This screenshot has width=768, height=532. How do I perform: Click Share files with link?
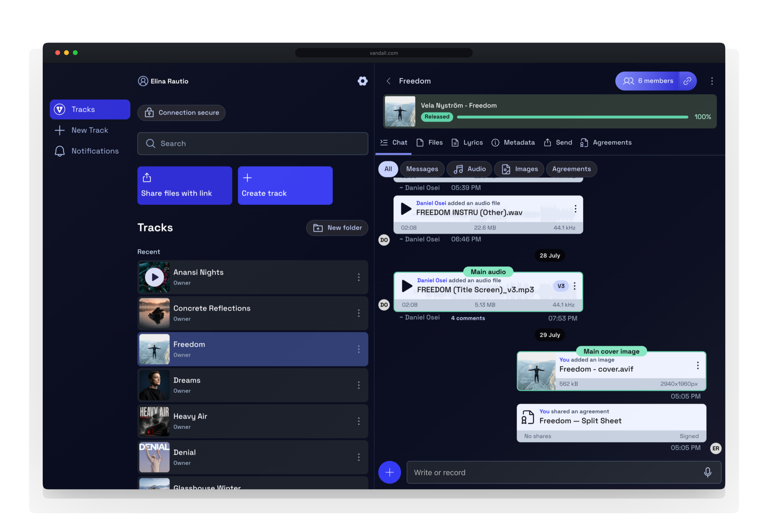[185, 185]
